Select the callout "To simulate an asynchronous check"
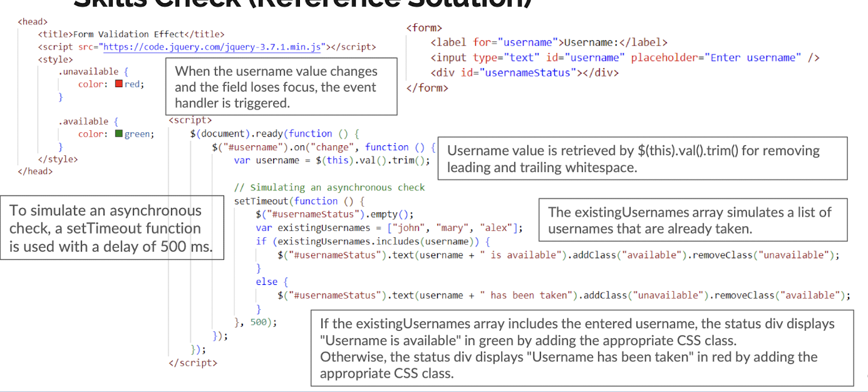The image size is (868, 392). click(113, 228)
